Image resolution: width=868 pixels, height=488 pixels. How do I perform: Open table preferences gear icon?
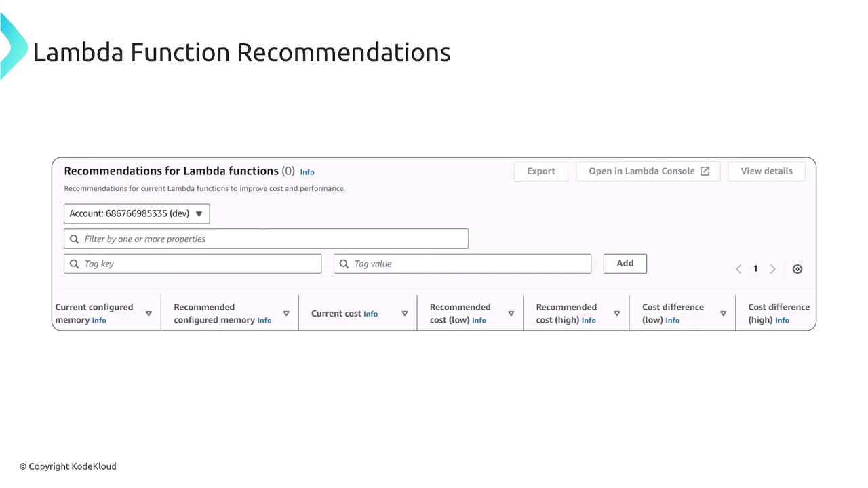click(x=797, y=269)
